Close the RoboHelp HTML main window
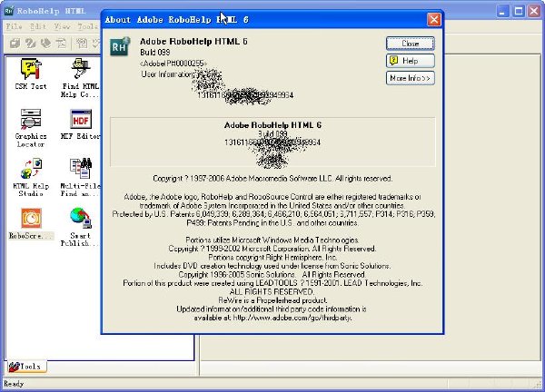 coord(534,11)
